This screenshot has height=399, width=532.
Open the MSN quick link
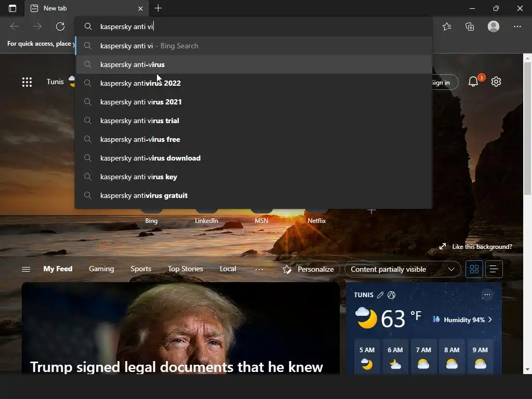coord(261,220)
